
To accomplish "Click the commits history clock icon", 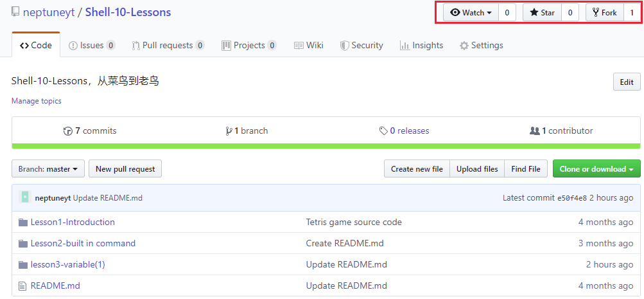I will (68, 131).
